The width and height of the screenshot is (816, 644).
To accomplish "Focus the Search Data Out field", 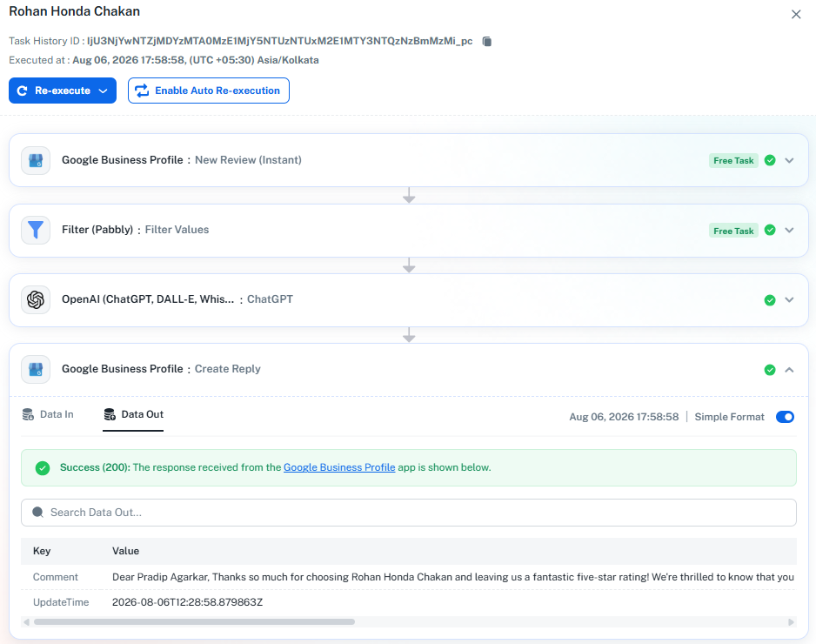I will [409, 513].
